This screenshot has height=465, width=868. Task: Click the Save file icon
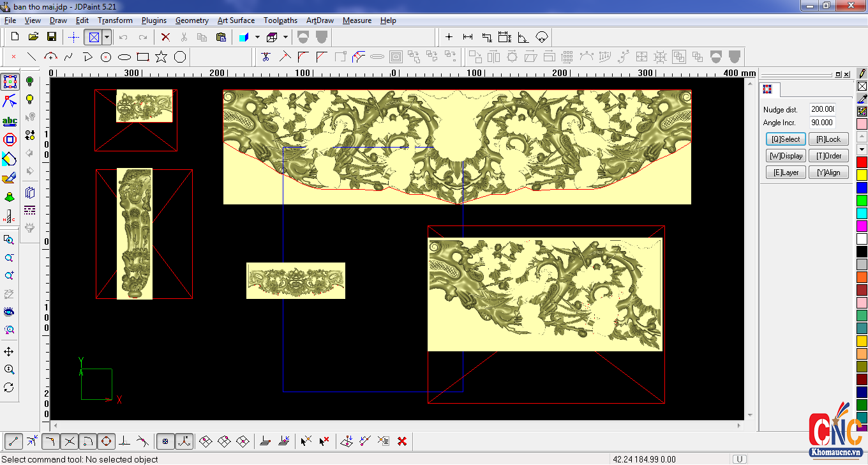[52, 37]
